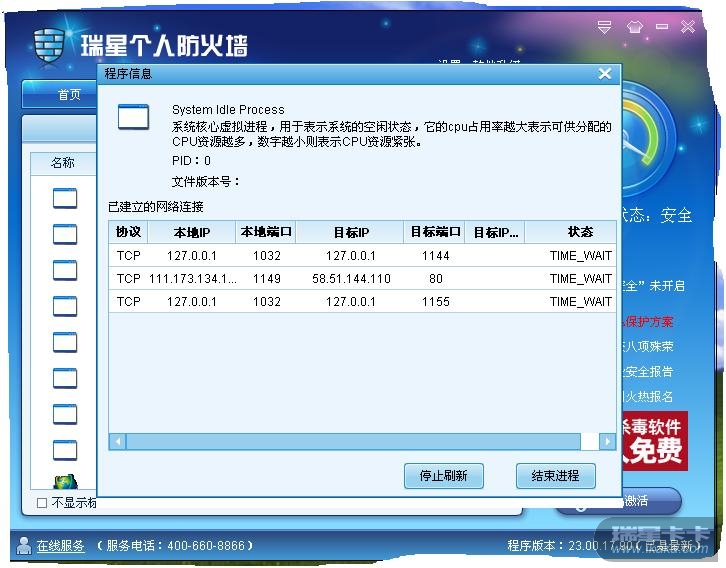Select the third process icon in list
The width and height of the screenshot is (726, 568).
pos(65,270)
